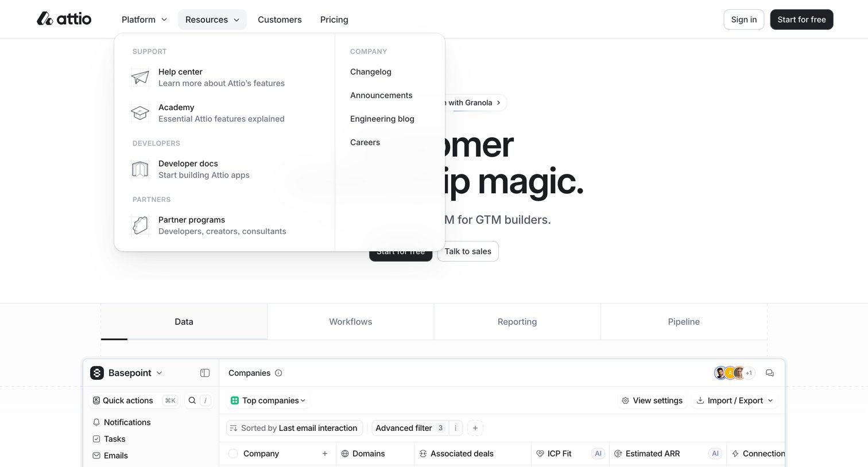Click the Companies info icon
868x467 pixels.
point(278,373)
